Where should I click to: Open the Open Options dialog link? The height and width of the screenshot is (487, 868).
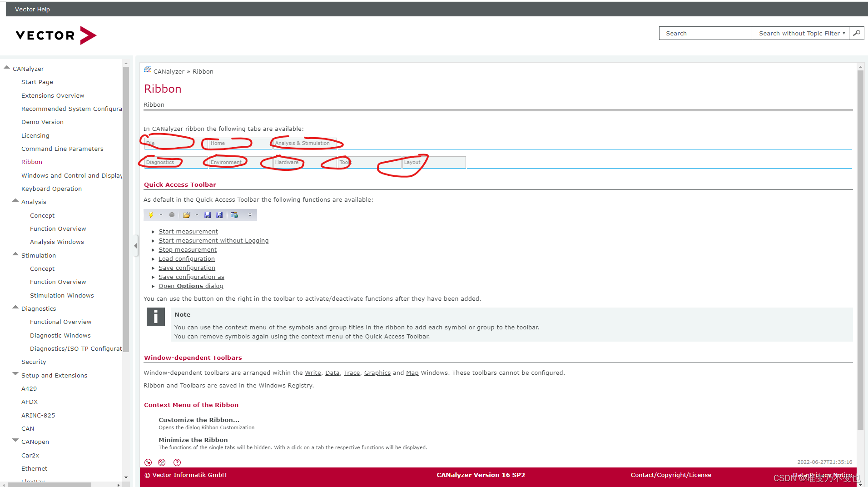pos(191,286)
